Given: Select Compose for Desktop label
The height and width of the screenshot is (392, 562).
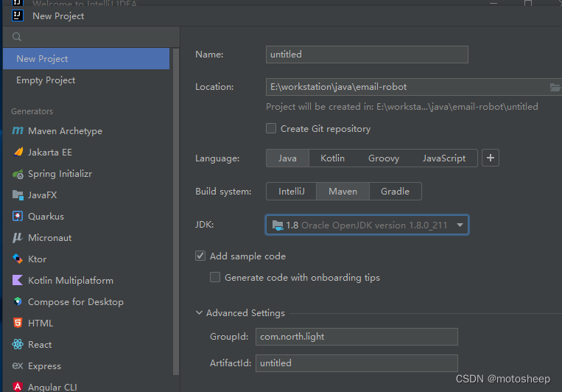Looking at the screenshot, I should tap(76, 301).
